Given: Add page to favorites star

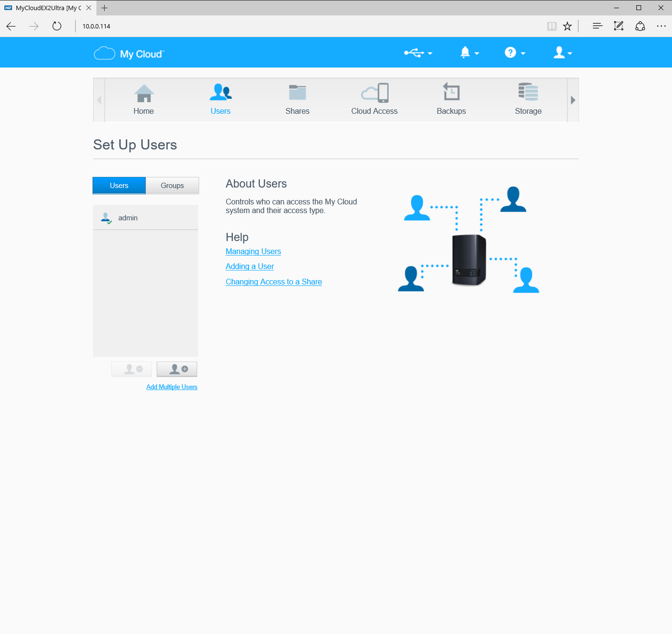Looking at the screenshot, I should tap(567, 26).
